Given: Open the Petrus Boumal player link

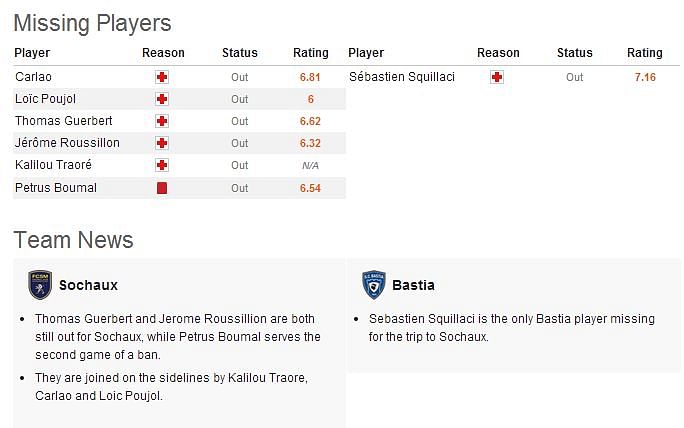Looking at the screenshot, I should click(56, 188).
